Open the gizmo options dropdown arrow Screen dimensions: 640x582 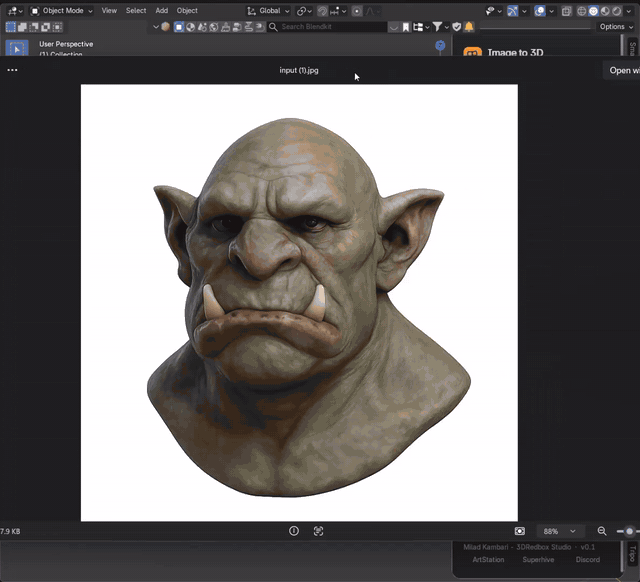click(524, 11)
